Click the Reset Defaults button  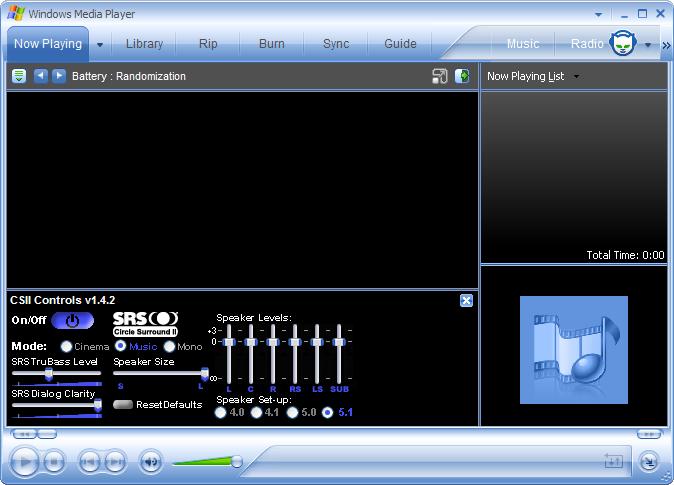[123, 404]
